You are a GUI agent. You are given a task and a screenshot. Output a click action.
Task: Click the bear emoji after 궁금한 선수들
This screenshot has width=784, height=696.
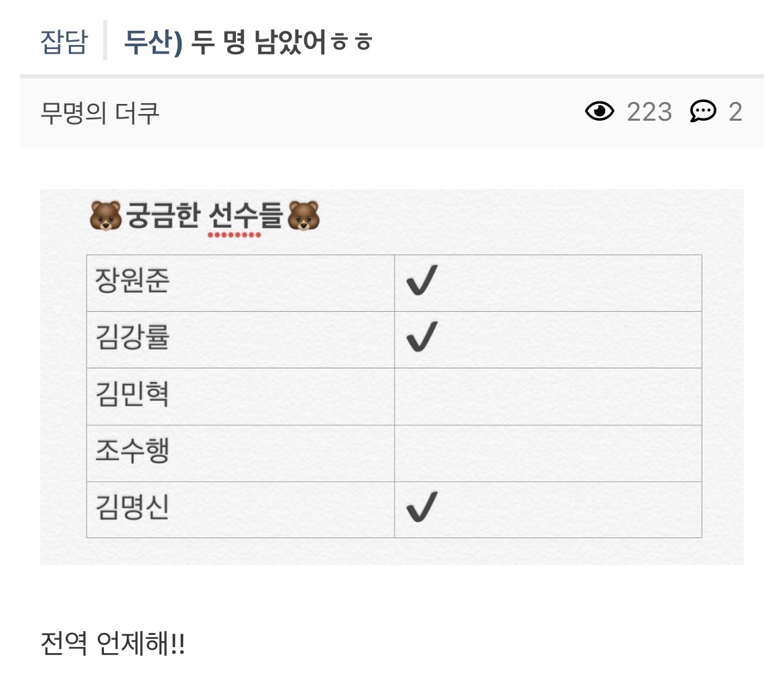[304, 217]
